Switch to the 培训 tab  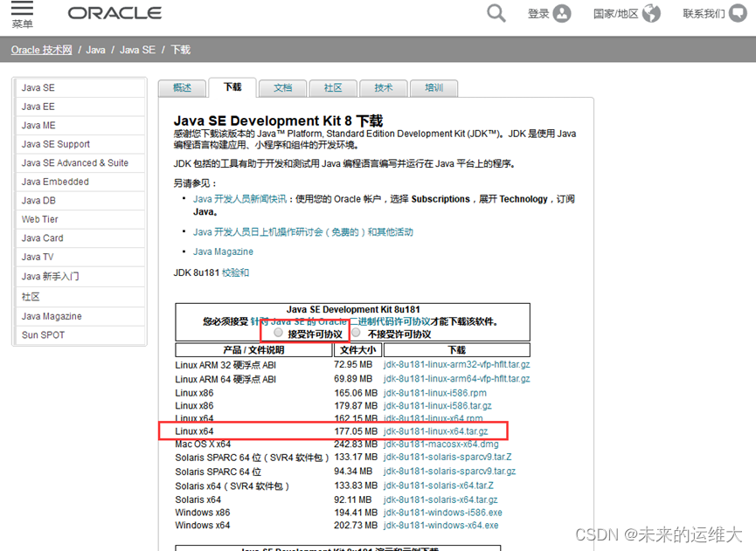click(x=433, y=88)
